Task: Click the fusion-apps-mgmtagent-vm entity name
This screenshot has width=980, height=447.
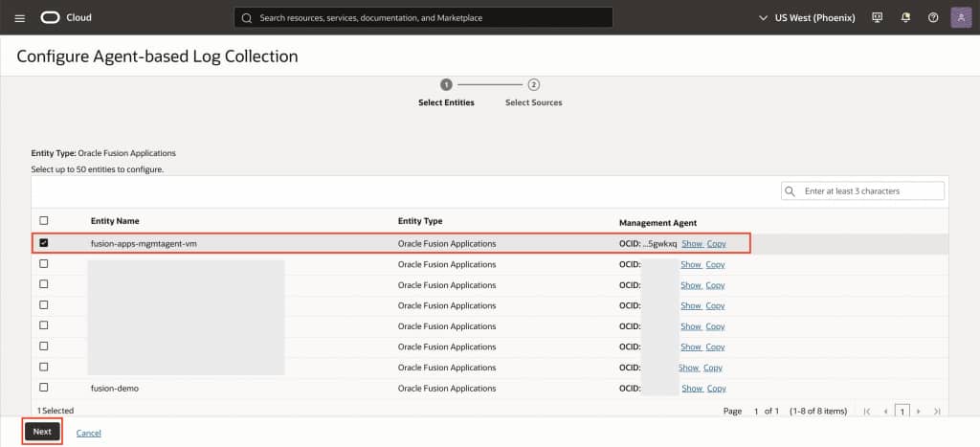Action: [x=144, y=244]
